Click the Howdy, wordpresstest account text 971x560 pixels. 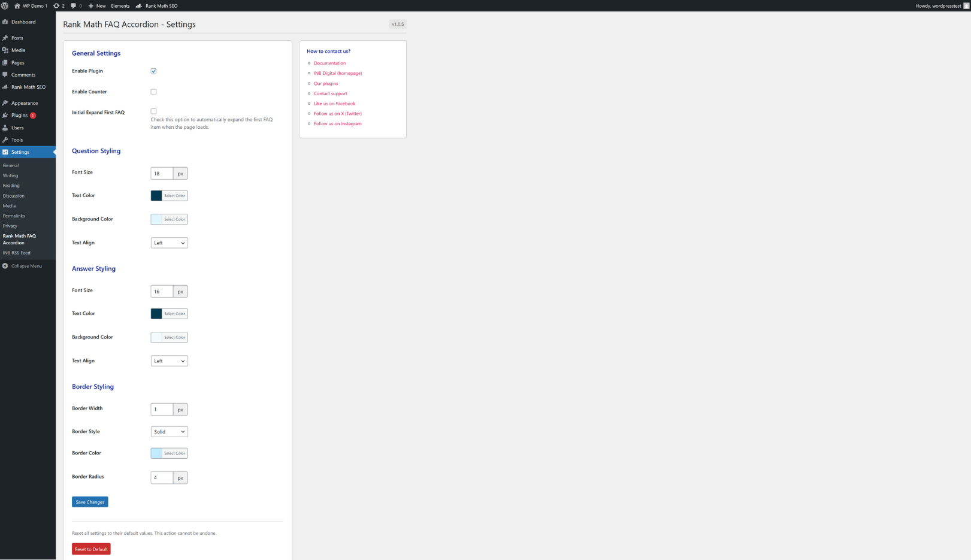(938, 5)
